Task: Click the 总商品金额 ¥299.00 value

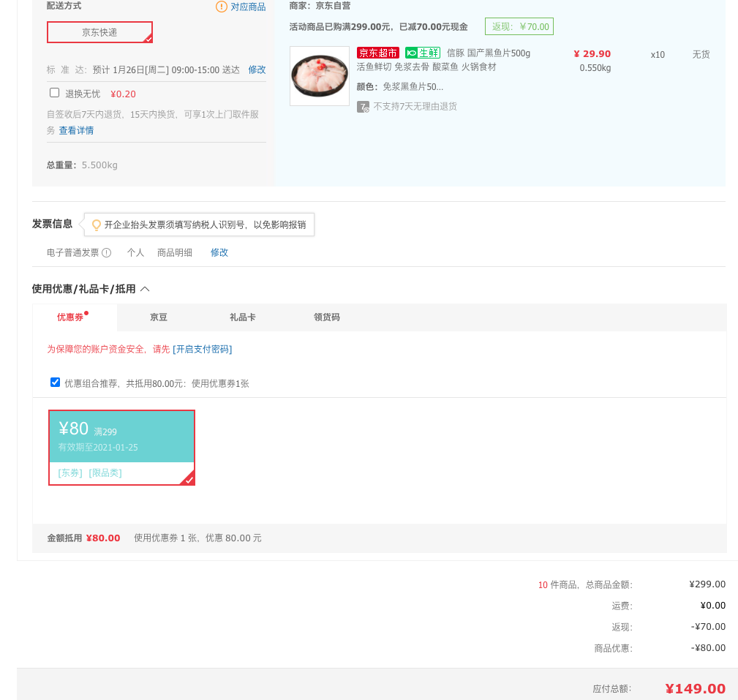Action: coord(707,584)
